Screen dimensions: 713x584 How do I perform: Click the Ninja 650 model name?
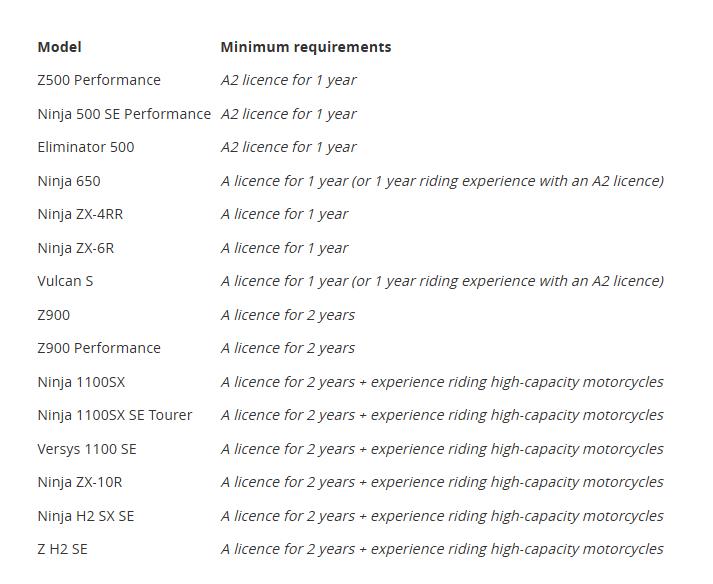point(69,181)
